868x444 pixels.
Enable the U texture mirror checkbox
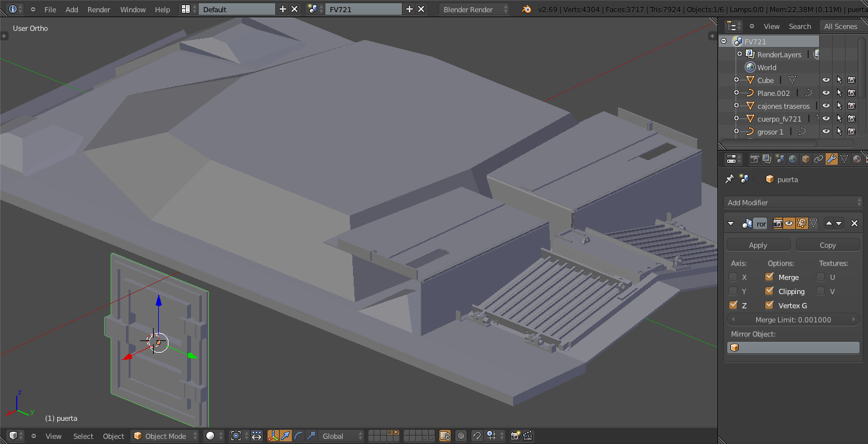(x=820, y=277)
